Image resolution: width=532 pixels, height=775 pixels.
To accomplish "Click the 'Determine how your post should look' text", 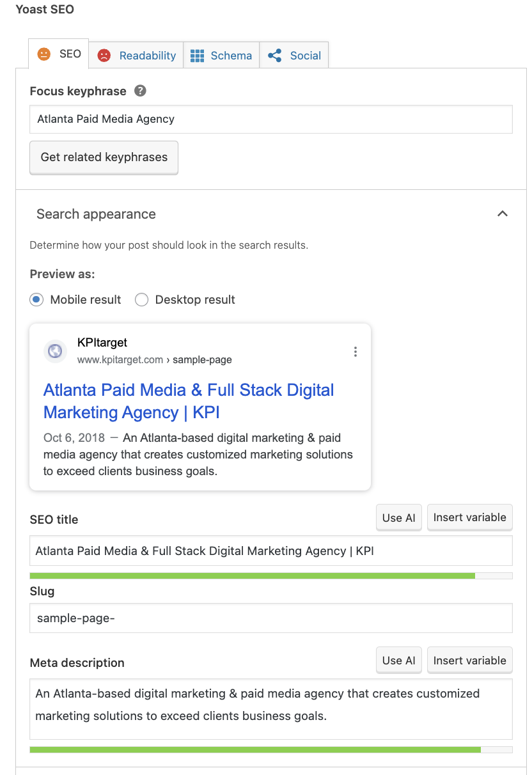I will click(x=169, y=245).
